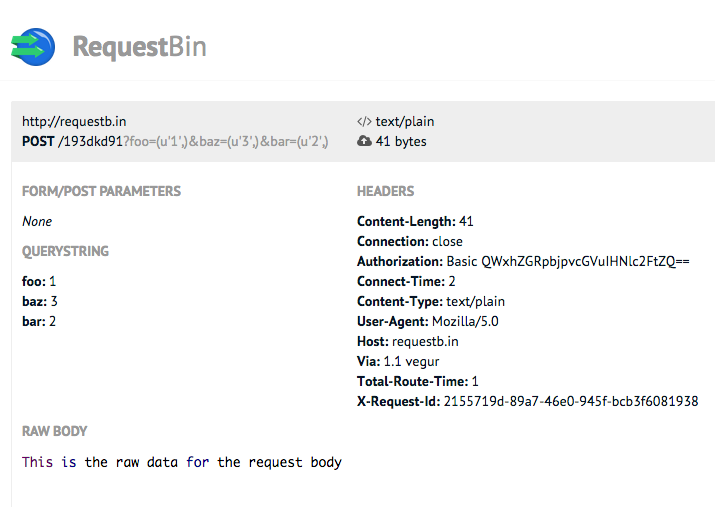Screen dimensions: 715x507
Task: Click the code brackets icon beside text/plain
Action: click(x=364, y=122)
